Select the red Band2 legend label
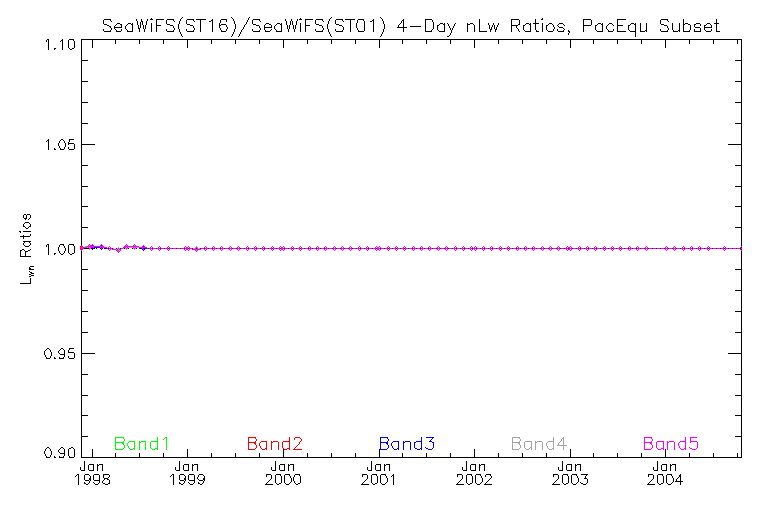The width and height of the screenshot is (768, 512). pos(275,444)
